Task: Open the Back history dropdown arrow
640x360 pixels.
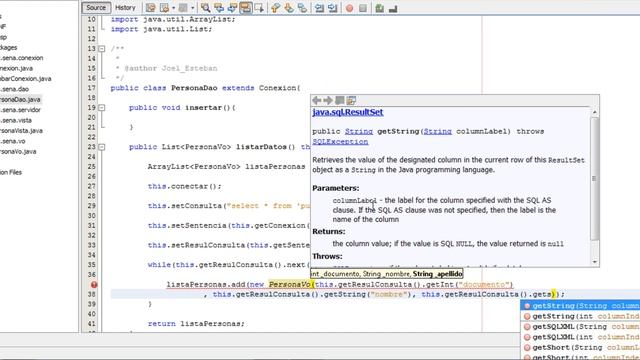Action: (173, 8)
